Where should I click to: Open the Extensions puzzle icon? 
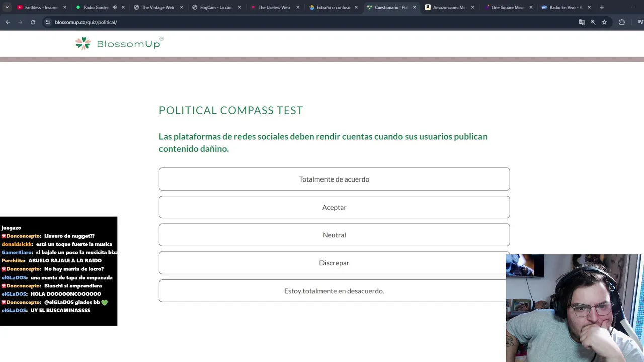(622, 22)
